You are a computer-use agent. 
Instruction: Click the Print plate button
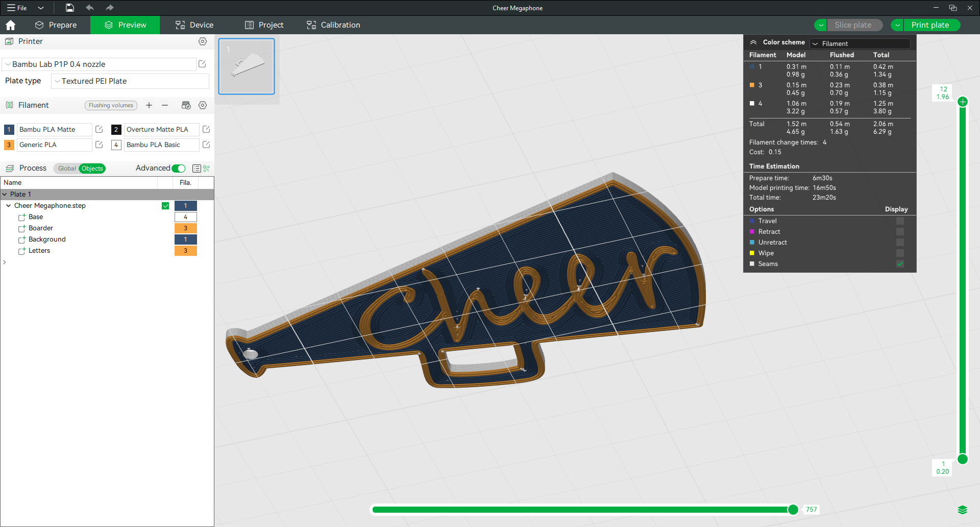coord(932,25)
